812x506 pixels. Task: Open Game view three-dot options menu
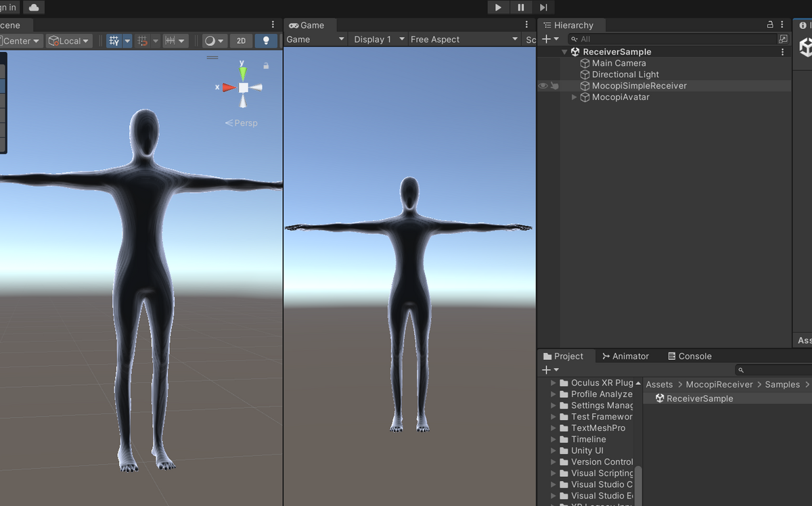coord(527,25)
